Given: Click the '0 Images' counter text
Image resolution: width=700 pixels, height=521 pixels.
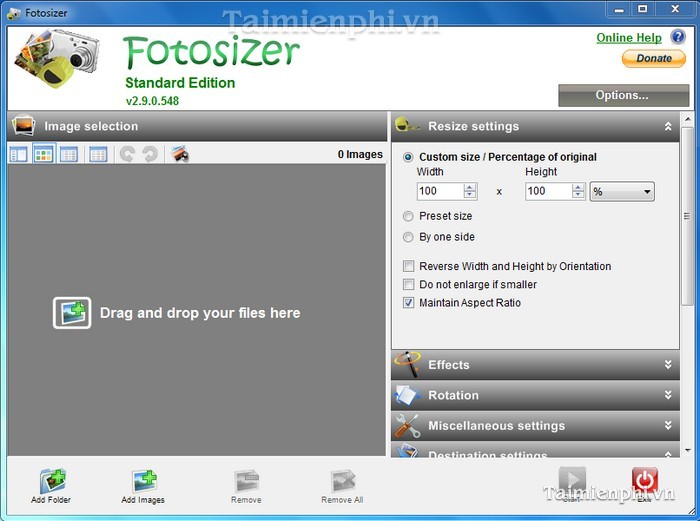Looking at the screenshot, I should point(360,154).
